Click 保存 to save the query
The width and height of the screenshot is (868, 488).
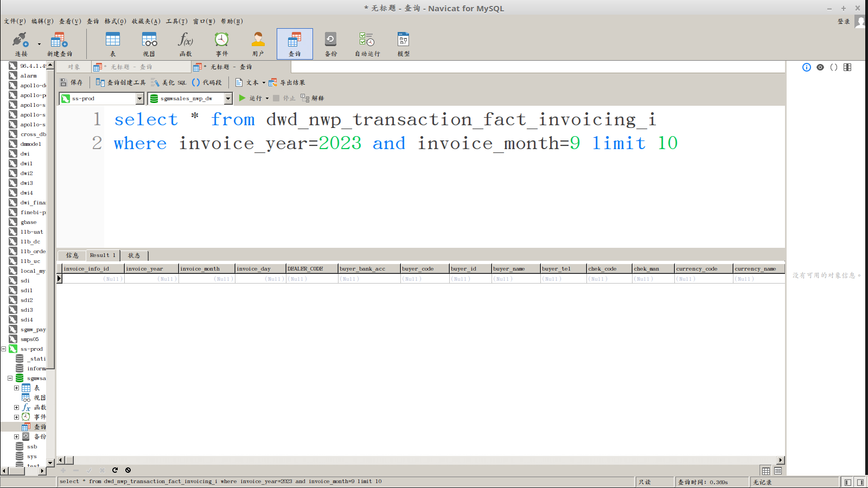tap(72, 82)
